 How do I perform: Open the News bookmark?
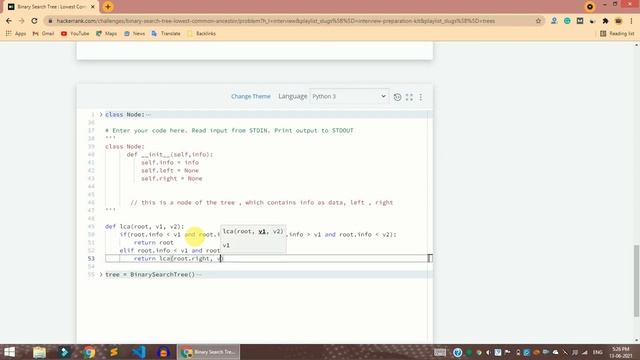coord(134,33)
